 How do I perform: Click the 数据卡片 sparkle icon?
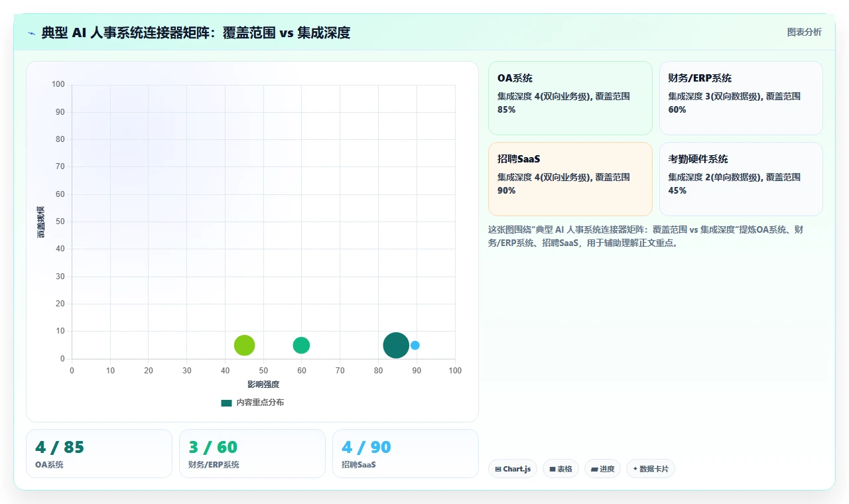pyautogui.click(x=635, y=469)
